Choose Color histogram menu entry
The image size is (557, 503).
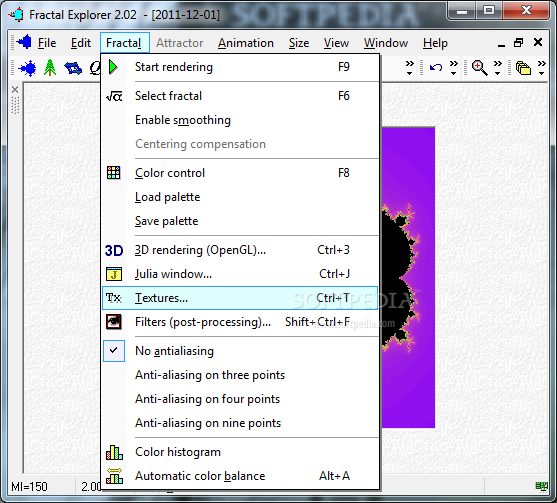click(x=240, y=452)
